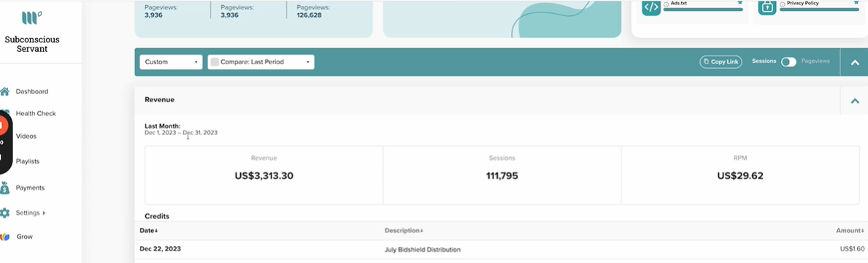Click the Credits heading

point(157,216)
